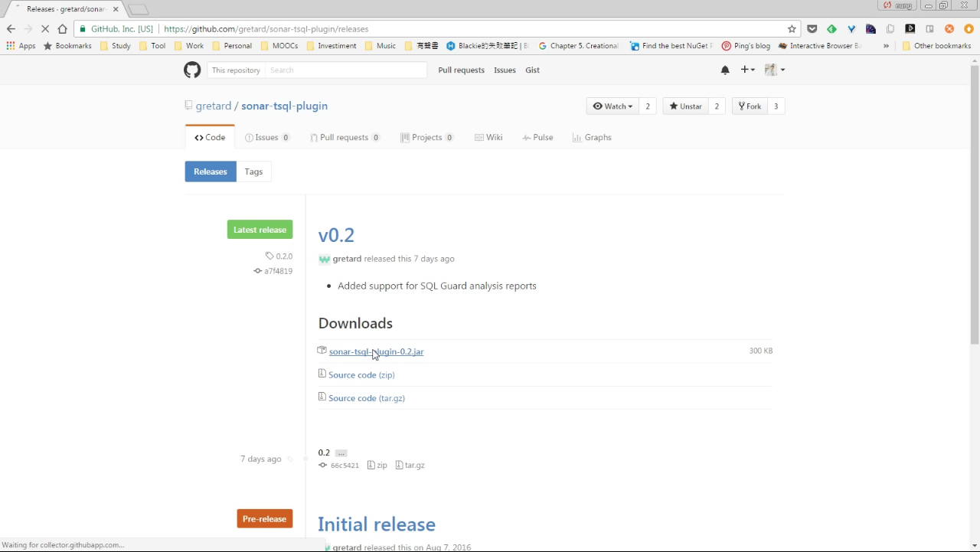Open the notifications bell icon
Viewport: 980px width, 552px height.
725,70
